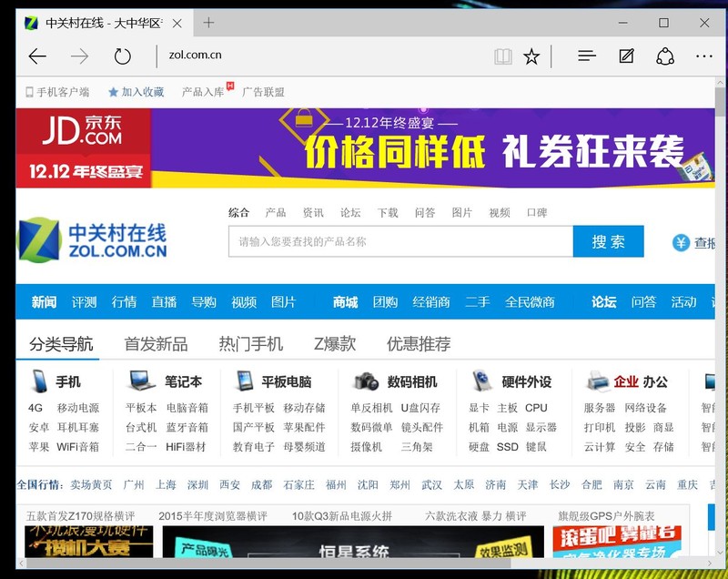Screen dimensions: 728x579
Task: Open 全民微商 in the blue navigation bar
Action: pos(530,302)
